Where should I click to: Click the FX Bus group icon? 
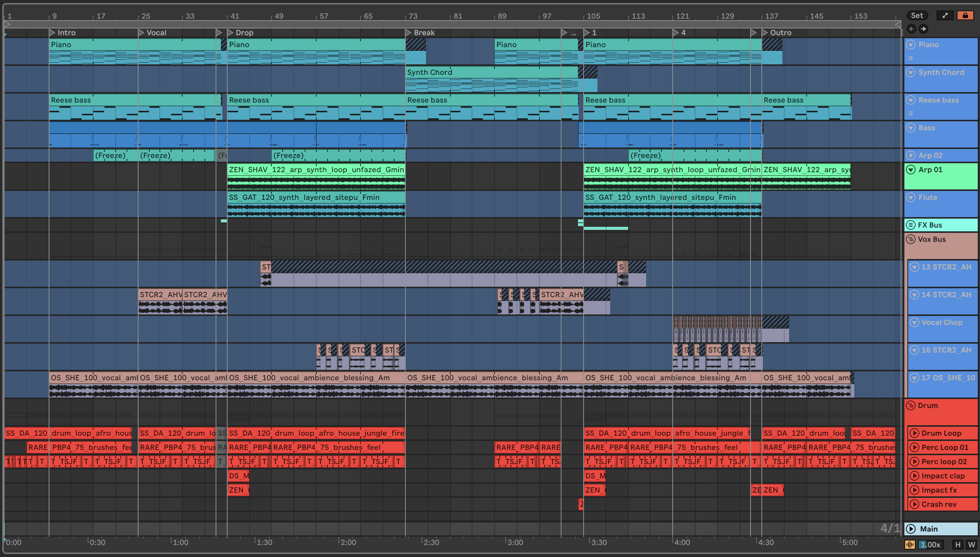point(911,225)
